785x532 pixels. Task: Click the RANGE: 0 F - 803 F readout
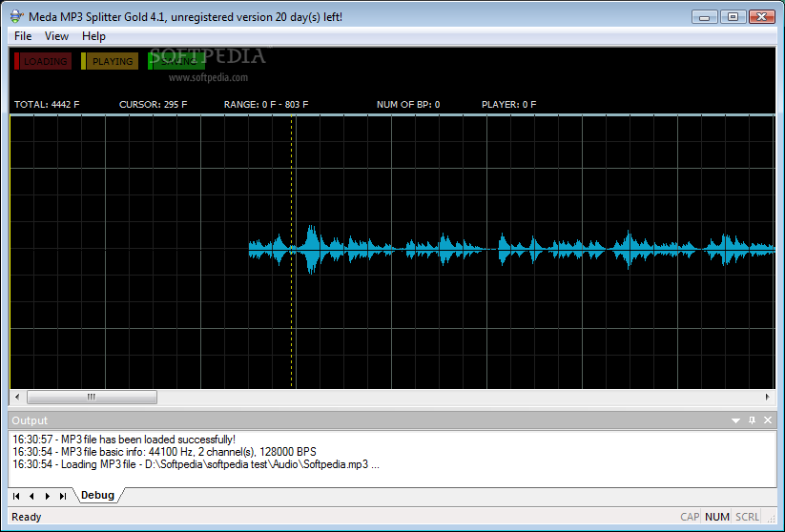[x=266, y=105]
